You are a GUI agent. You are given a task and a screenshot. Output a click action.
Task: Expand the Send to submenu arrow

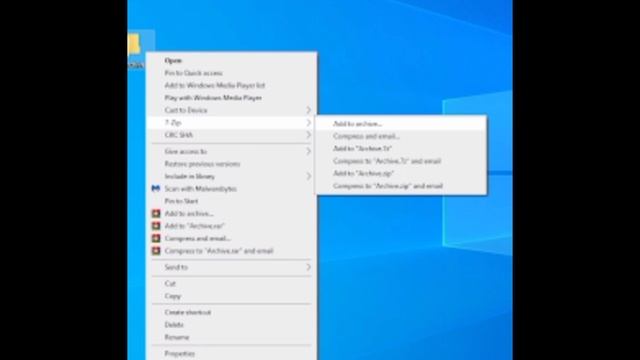308,267
